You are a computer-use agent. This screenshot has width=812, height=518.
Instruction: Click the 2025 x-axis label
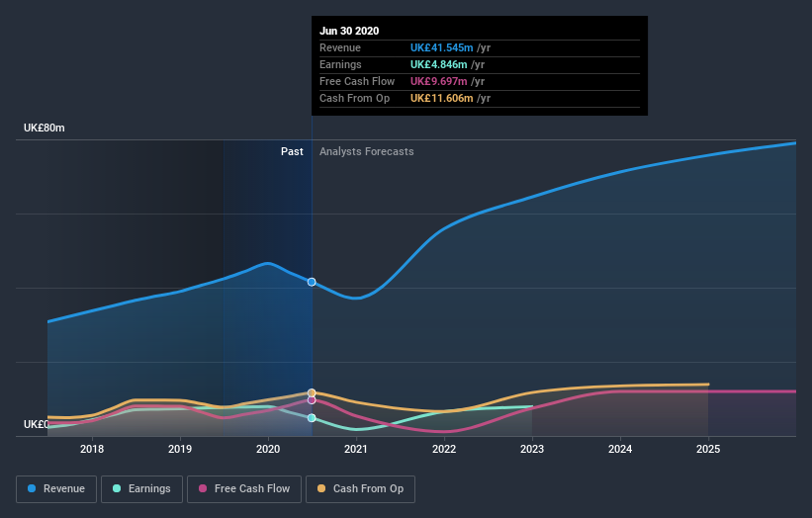(x=708, y=449)
